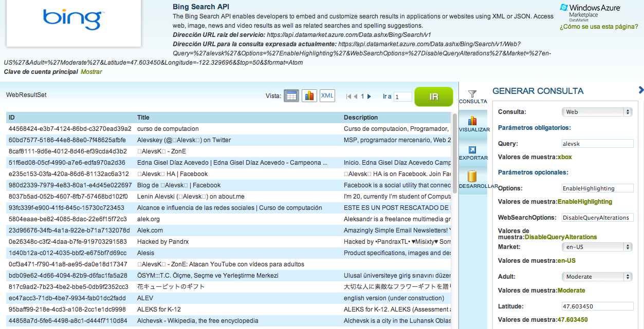Image resolution: width=644 pixels, height=329 pixels.
Task: Switch to XML view
Action: (327, 95)
